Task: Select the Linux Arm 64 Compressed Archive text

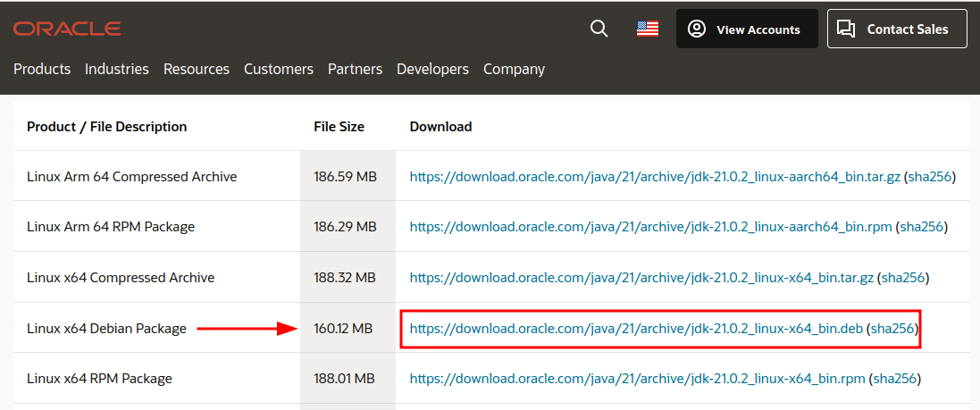Action: coord(132,177)
